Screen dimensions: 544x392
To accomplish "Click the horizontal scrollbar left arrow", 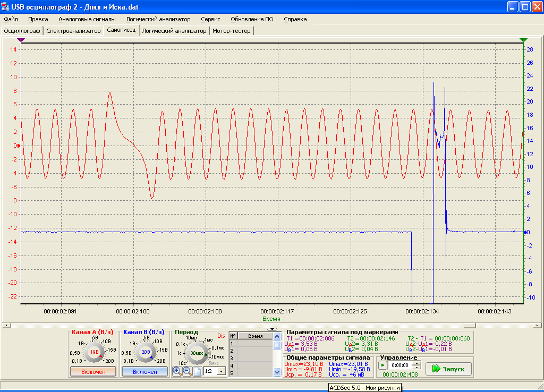I will [5, 326].
